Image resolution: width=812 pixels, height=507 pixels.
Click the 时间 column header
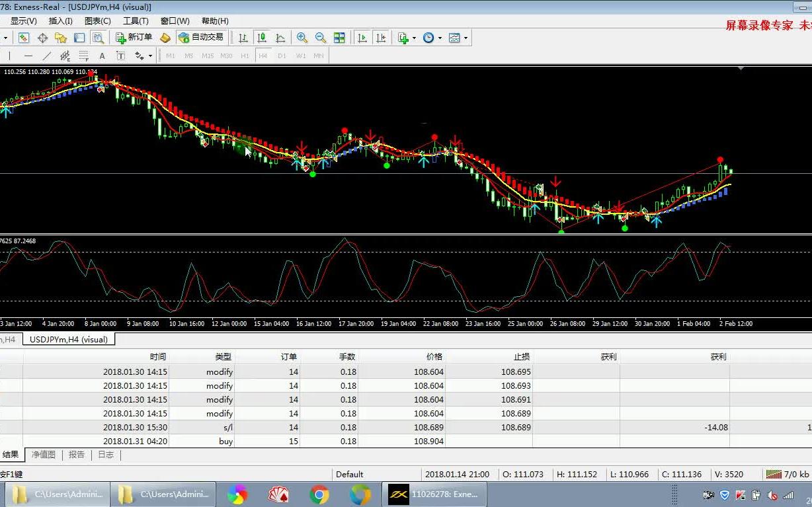[96, 356]
